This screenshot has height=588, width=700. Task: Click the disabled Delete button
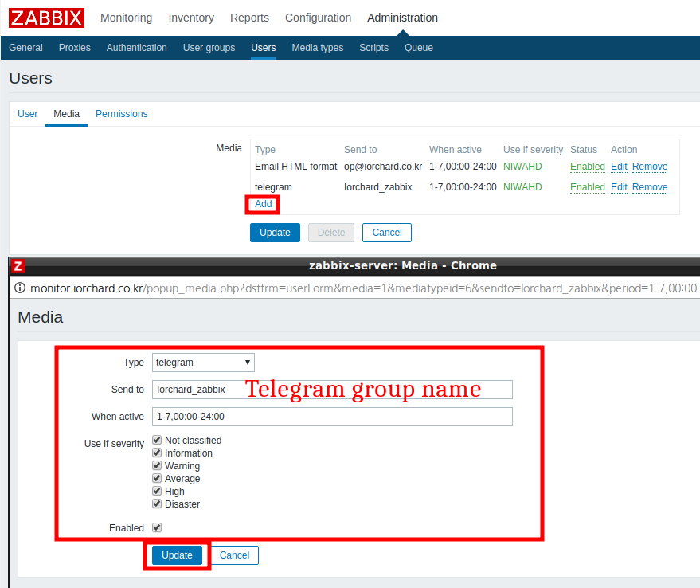[331, 233]
